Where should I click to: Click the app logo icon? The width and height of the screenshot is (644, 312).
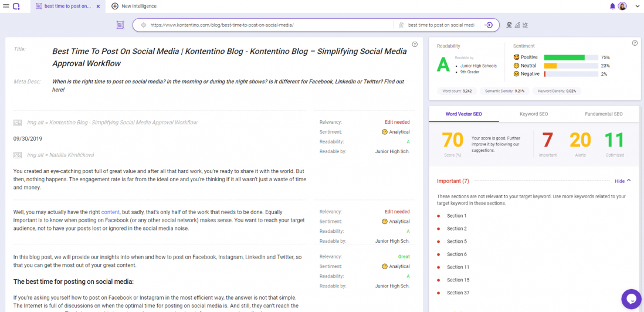point(16,6)
